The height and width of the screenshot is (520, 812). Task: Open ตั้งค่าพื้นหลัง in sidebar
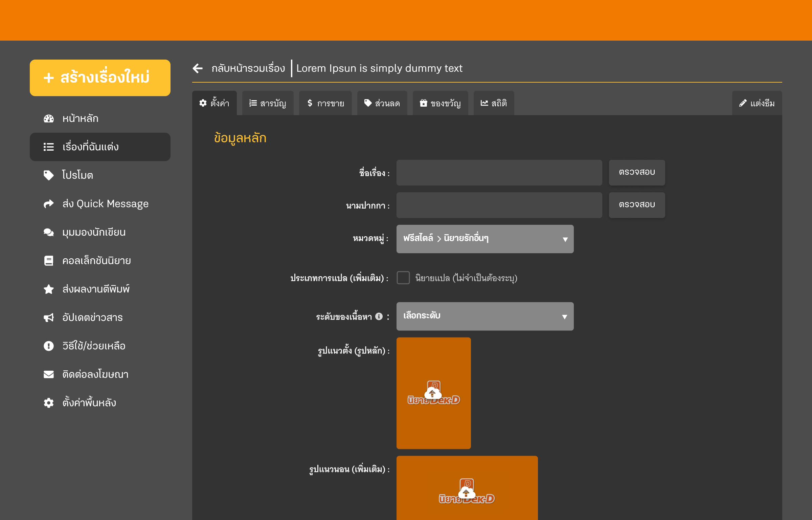pos(100,403)
